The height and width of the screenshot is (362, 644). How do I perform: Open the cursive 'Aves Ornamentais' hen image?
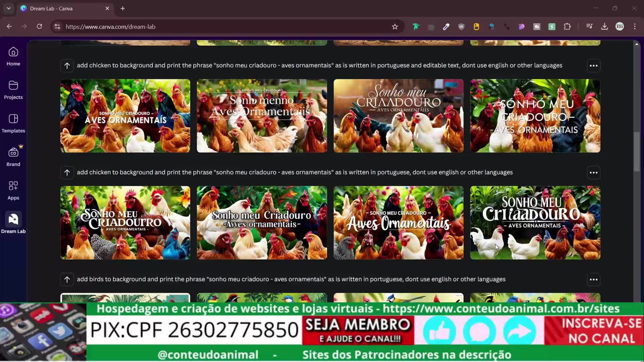[x=398, y=223]
